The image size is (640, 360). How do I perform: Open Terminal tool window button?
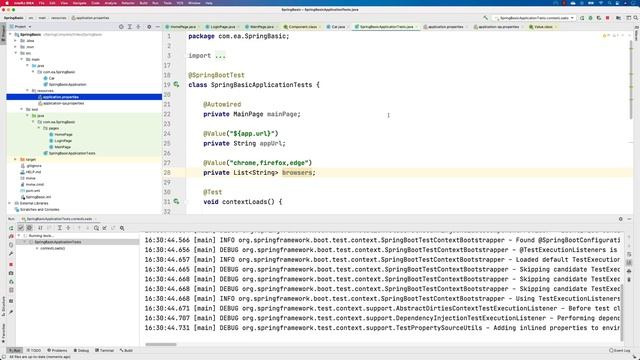click(104, 351)
